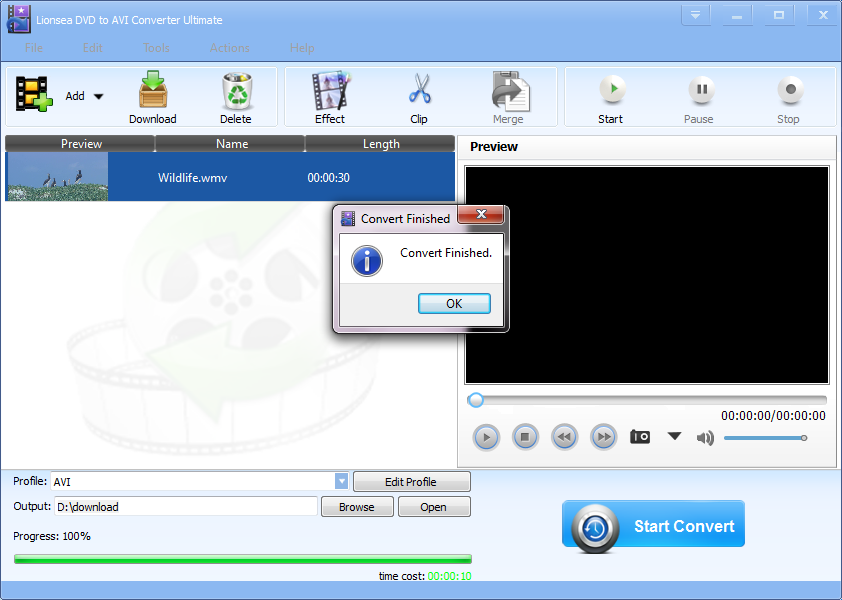Click the Progress: 100% label
Image resolution: width=842 pixels, height=600 pixels.
coord(52,536)
